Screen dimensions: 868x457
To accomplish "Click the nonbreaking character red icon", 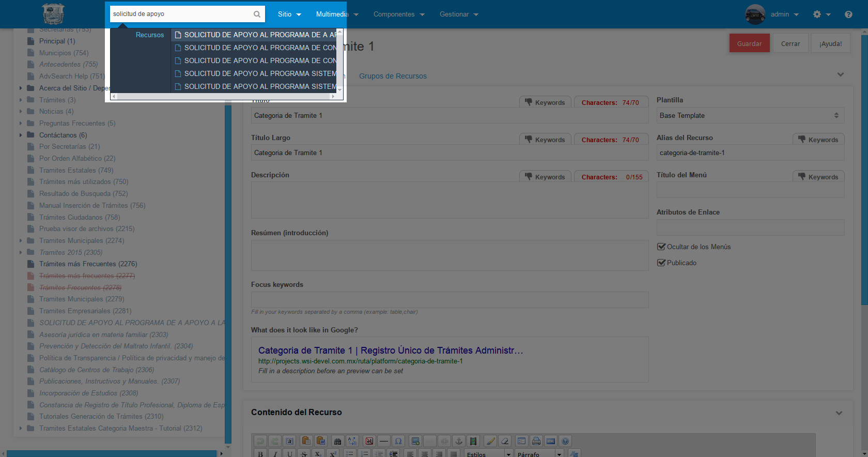I will pyautogui.click(x=369, y=441).
